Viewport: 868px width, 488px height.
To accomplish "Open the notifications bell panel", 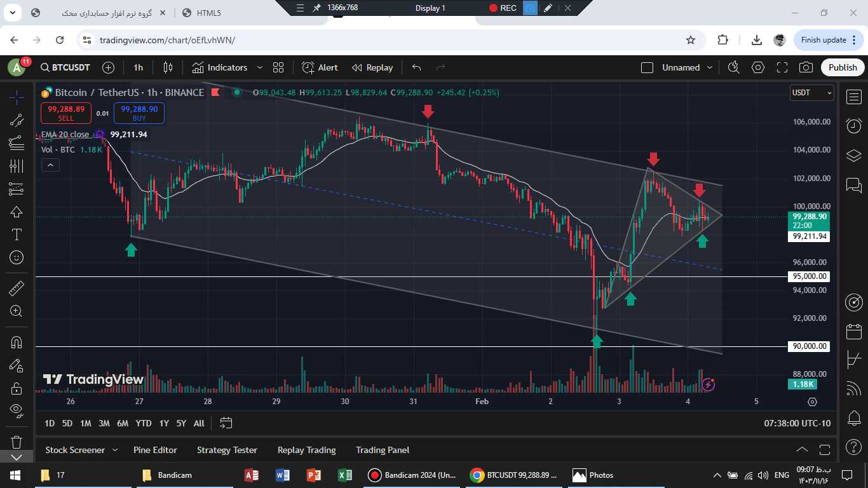I will click(854, 418).
